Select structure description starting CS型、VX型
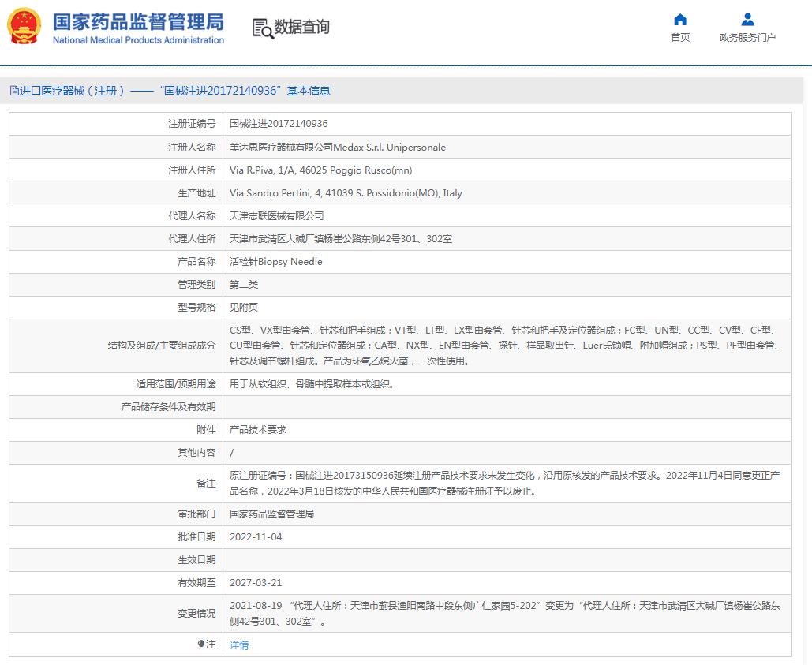Viewport: 812px width, 665px height. 505,346
